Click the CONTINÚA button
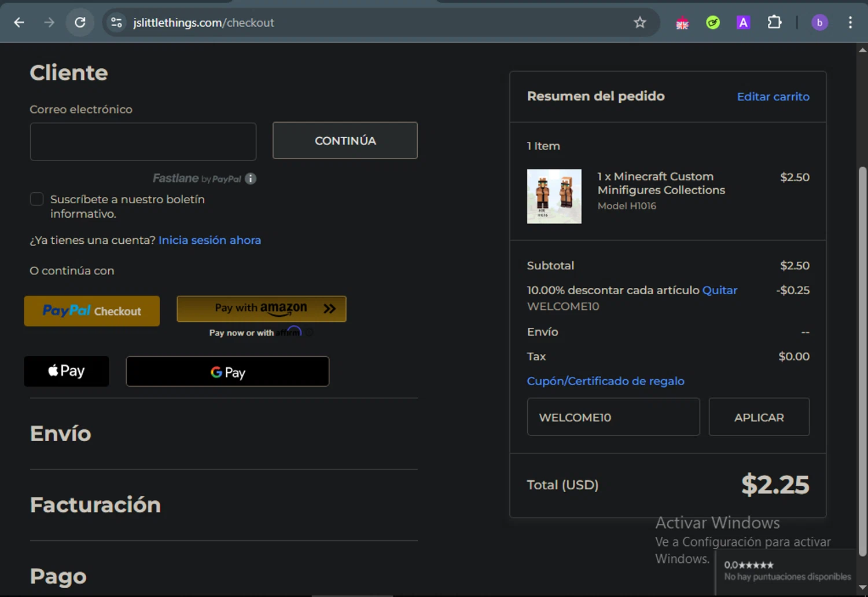868x597 pixels. click(345, 140)
